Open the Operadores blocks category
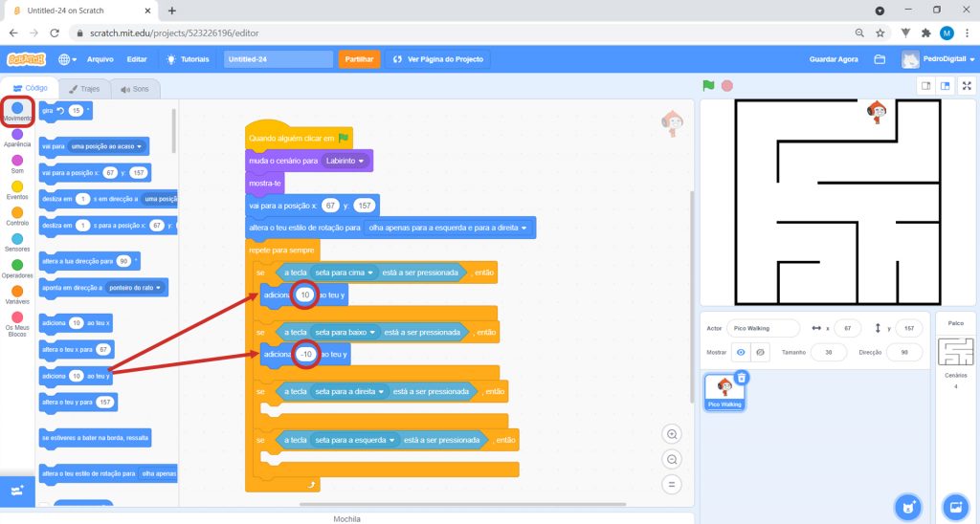The width and height of the screenshot is (980, 524). [17, 270]
